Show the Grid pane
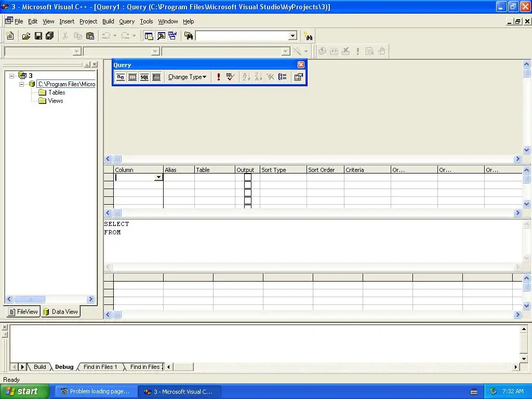This screenshot has height=399, width=532. 132,77
